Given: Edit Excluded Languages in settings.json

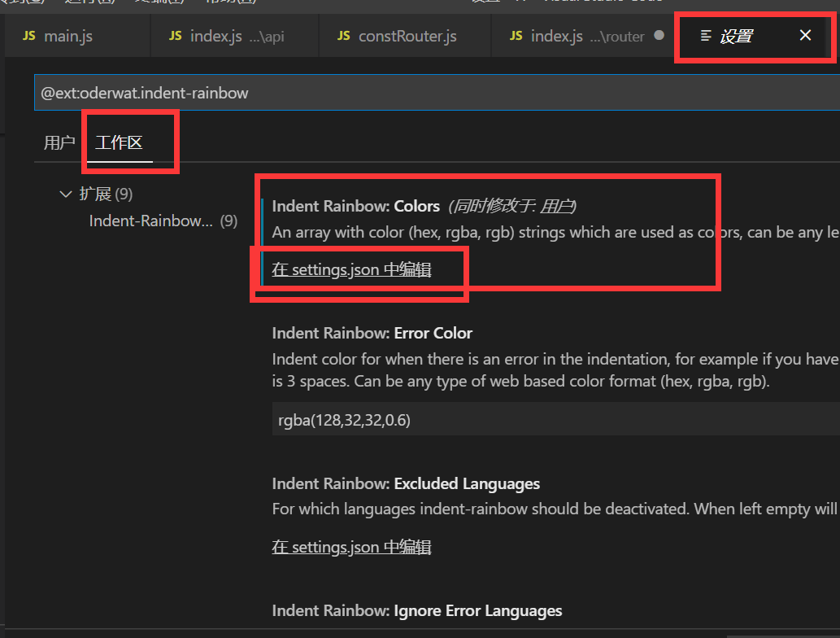Looking at the screenshot, I should click(351, 547).
